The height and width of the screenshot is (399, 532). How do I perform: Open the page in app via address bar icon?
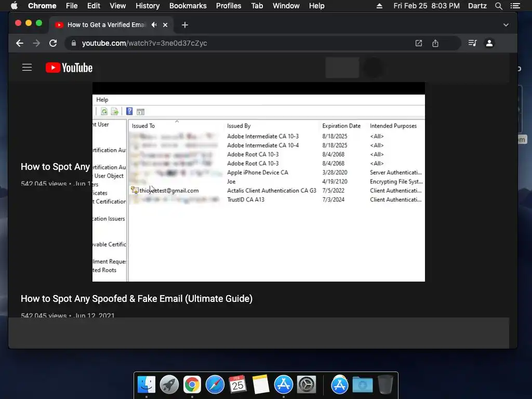419,43
